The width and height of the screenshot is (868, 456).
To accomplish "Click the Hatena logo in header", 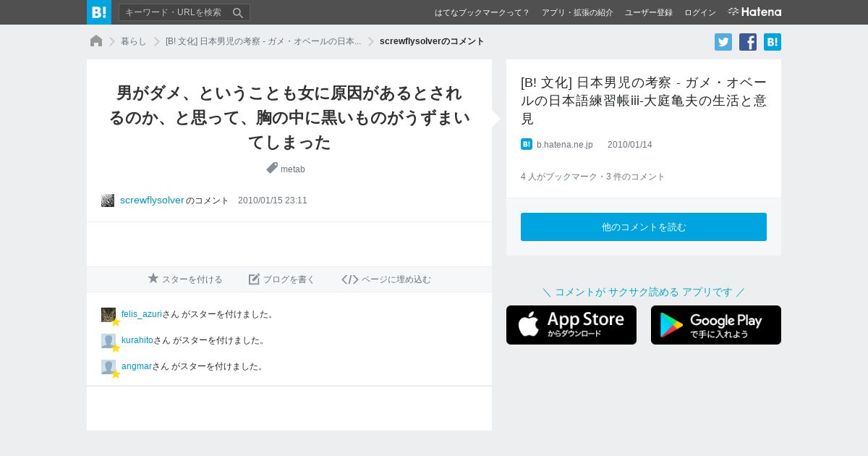I will click(x=754, y=12).
